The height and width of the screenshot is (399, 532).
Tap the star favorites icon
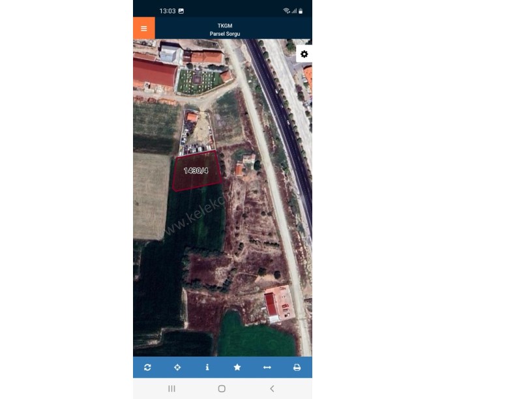coord(237,367)
